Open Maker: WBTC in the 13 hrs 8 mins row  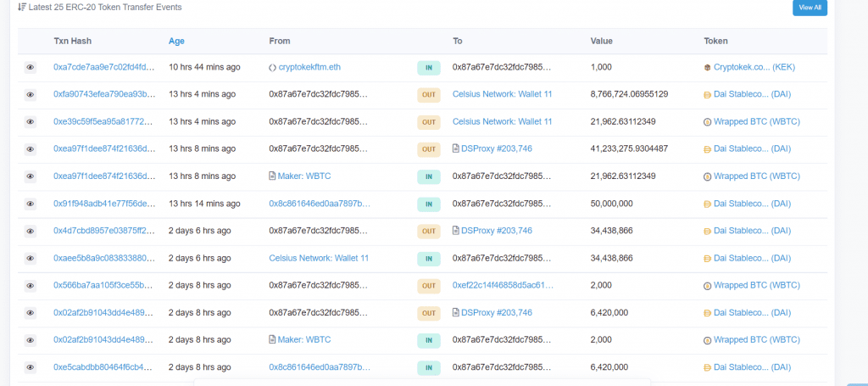click(x=304, y=176)
